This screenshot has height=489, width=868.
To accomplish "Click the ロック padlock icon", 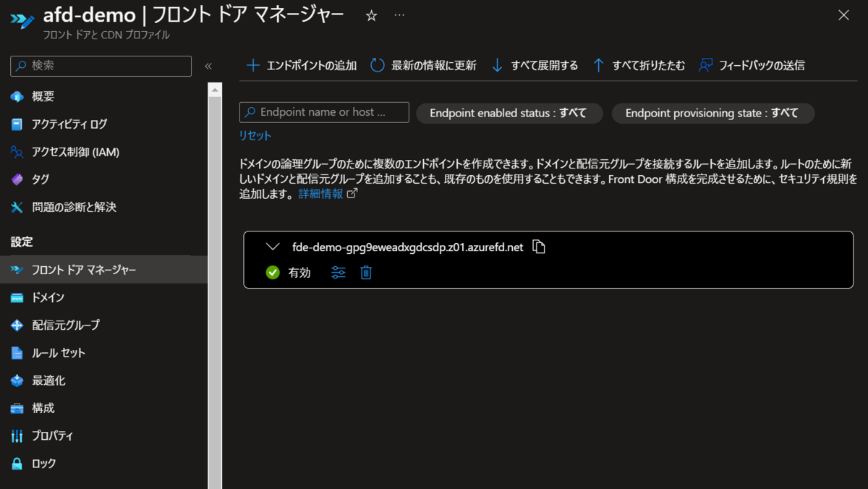I will pyautogui.click(x=17, y=464).
